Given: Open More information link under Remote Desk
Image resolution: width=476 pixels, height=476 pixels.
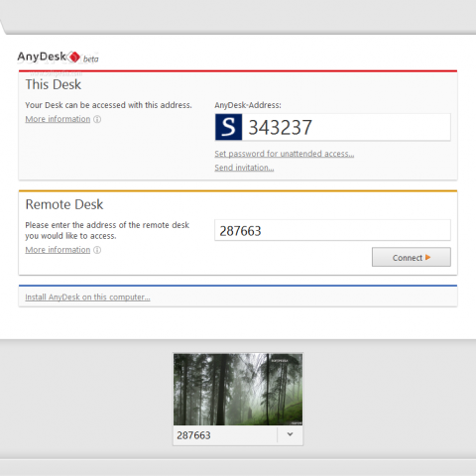Looking at the screenshot, I should (58, 250).
